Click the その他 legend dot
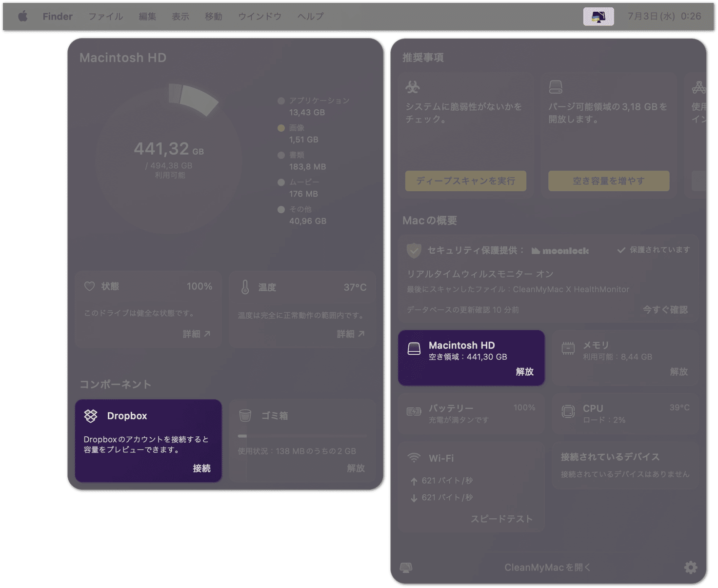The height and width of the screenshot is (588, 718). 281,209
